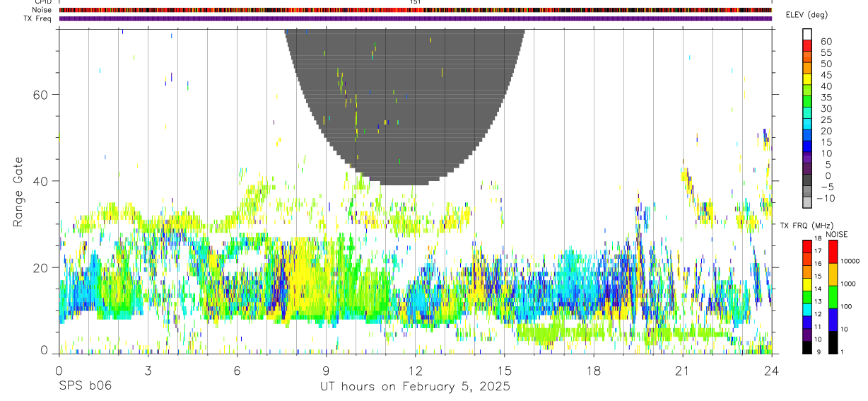Select the orange swatch in the NOISE legend

click(x=832, y=274)
